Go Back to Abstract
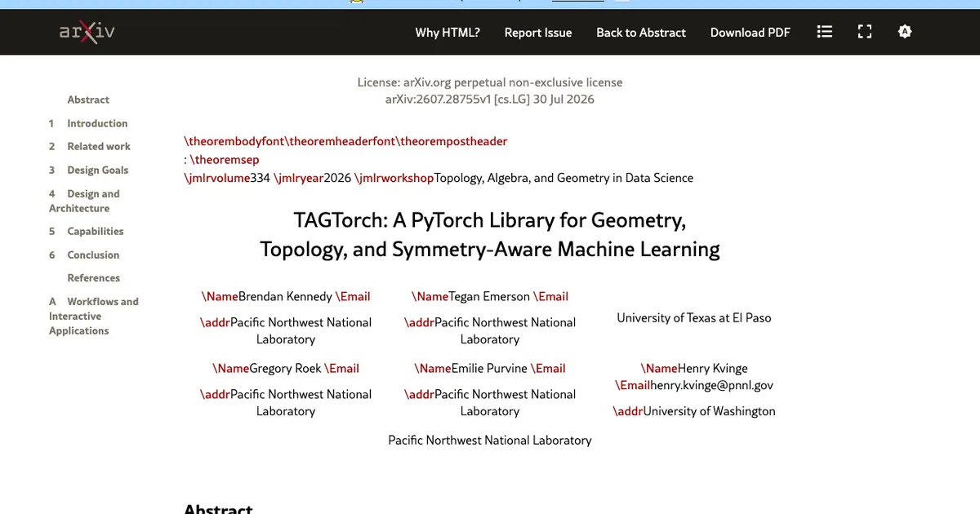Image resolution: width=980 pixels, height=514 pixels. pos(641,33)
